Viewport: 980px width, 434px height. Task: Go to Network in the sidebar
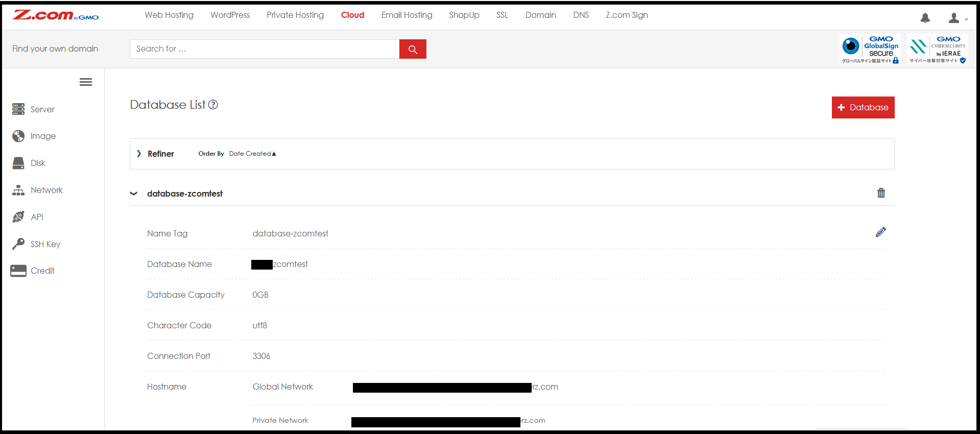(x=46, y=190)
